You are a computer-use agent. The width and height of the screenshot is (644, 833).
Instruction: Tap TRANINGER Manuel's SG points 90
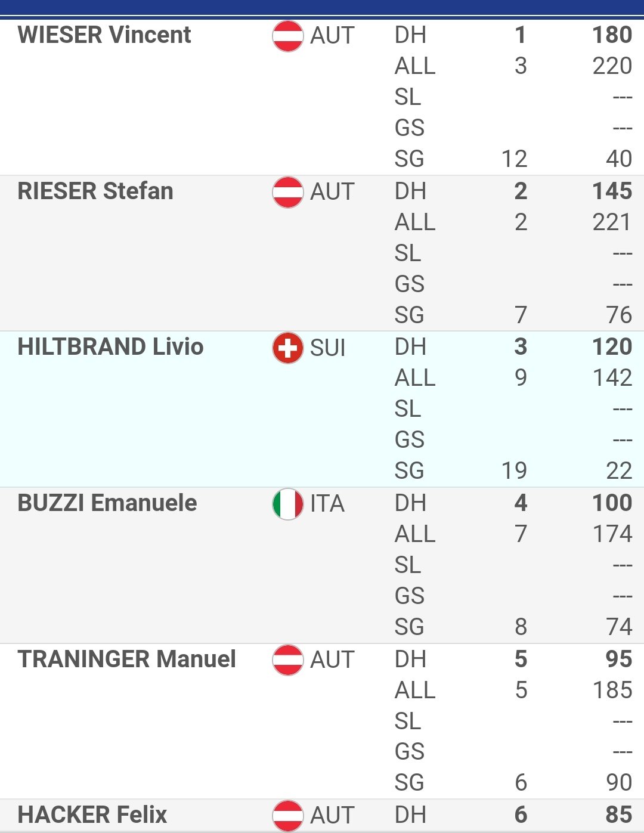click(x=619, y=782)
